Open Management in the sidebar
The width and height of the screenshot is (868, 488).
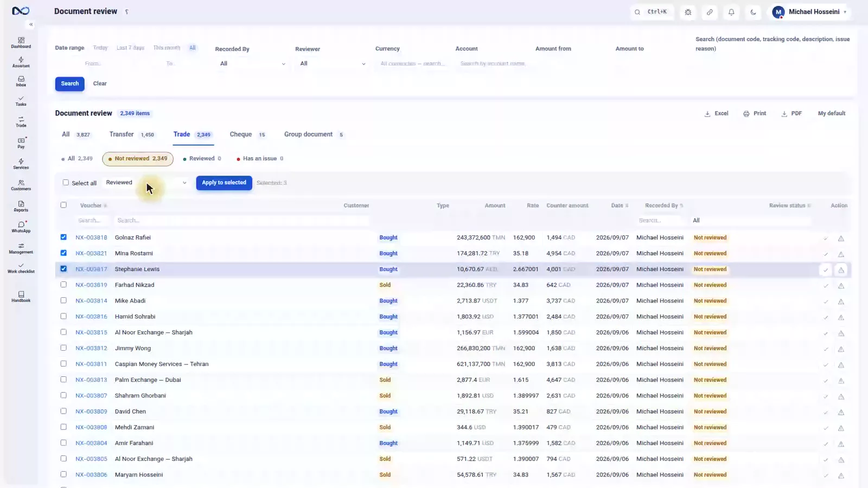[21, 248]
